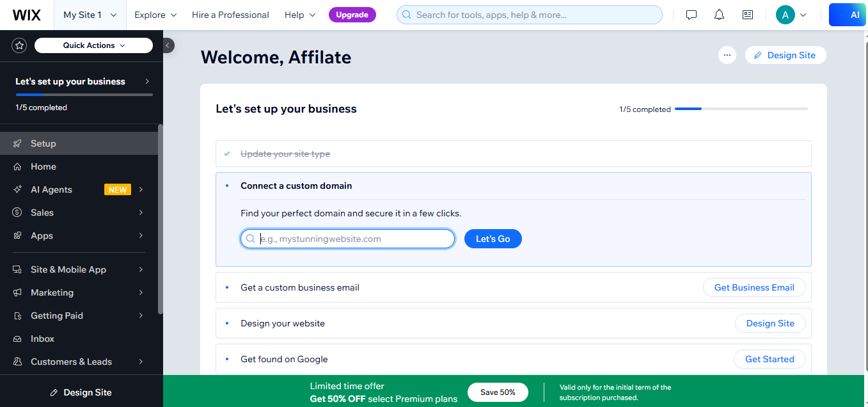This screenshot has width=868, height=407.
Task: Open the Explore menu
Action: 155,15
